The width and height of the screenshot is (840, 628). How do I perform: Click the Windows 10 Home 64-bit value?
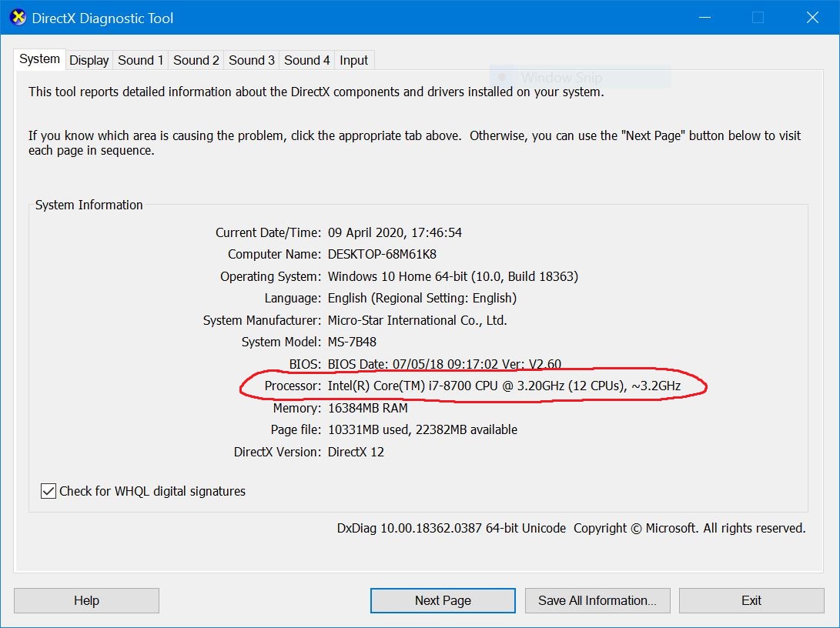pyautogui.click(x=453, y=276)
